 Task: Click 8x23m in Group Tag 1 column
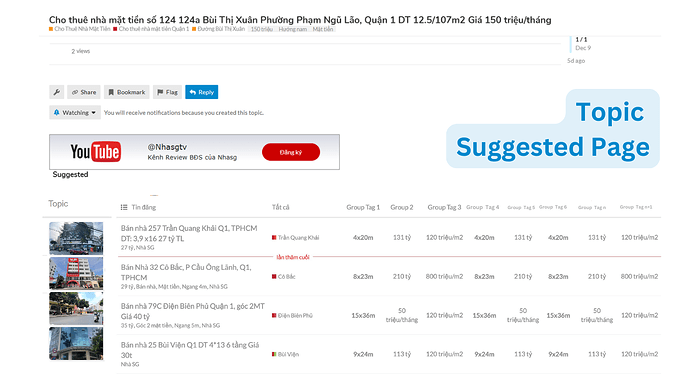[363, 277]
